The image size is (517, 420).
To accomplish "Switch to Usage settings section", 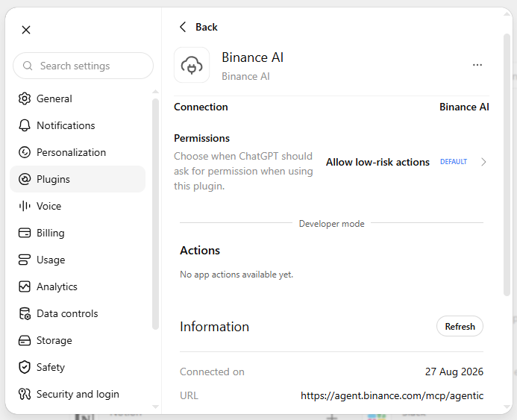I will tap(78, 260).
